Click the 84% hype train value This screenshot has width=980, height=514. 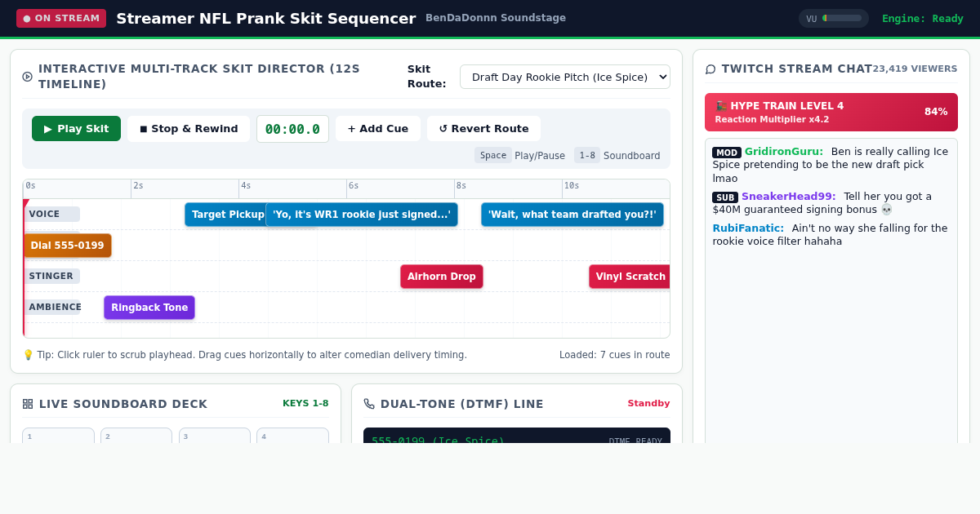(x=936, y=112)
